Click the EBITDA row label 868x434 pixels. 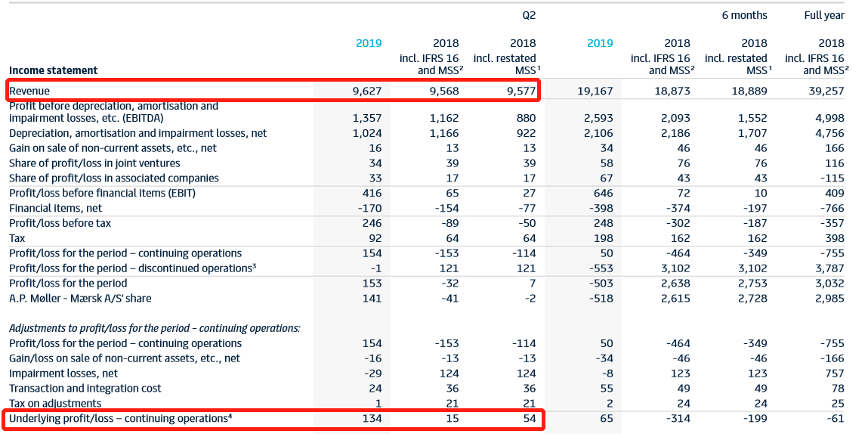pos(113,111)
